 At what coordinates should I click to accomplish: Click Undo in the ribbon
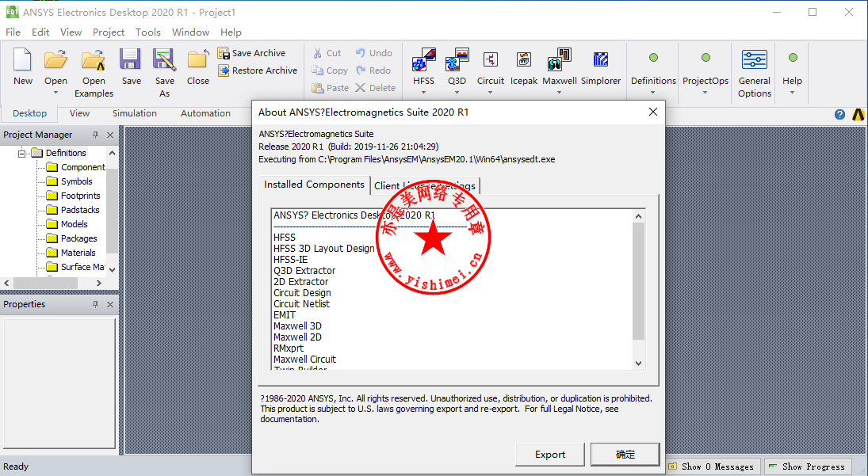pyautogui.click(x=373, y=53)
